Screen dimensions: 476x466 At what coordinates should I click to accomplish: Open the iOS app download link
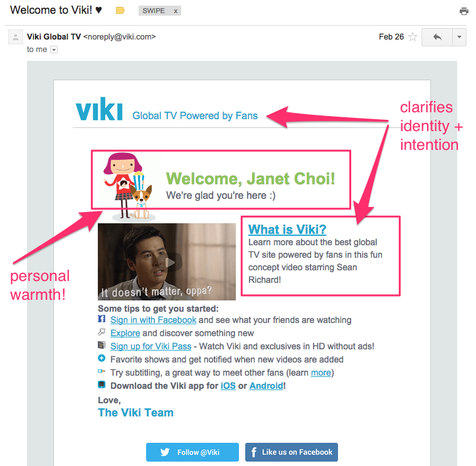click(x=228, y=386)
